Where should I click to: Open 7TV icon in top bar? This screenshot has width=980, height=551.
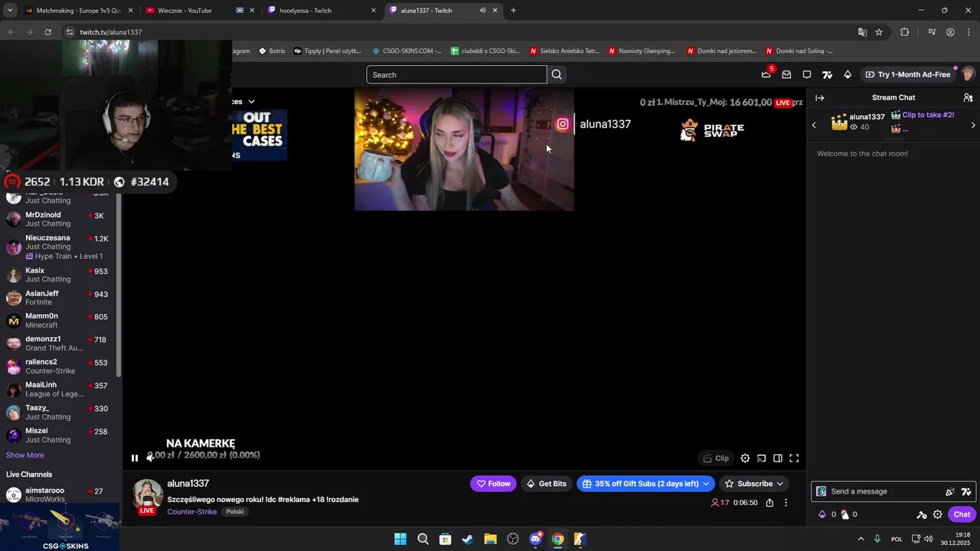coord(827,74)
